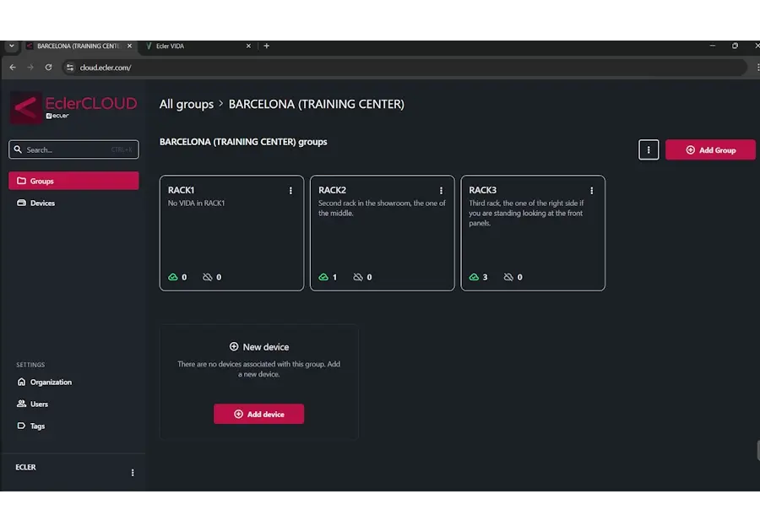Open a new browser tab
Viewport: 760px width, 532px height.
(x=267, y=46)
